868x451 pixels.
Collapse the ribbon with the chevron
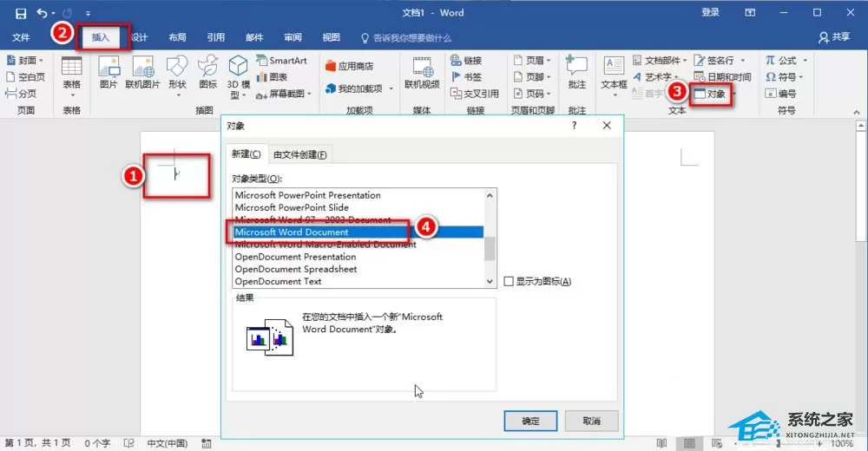pos(857,113)
